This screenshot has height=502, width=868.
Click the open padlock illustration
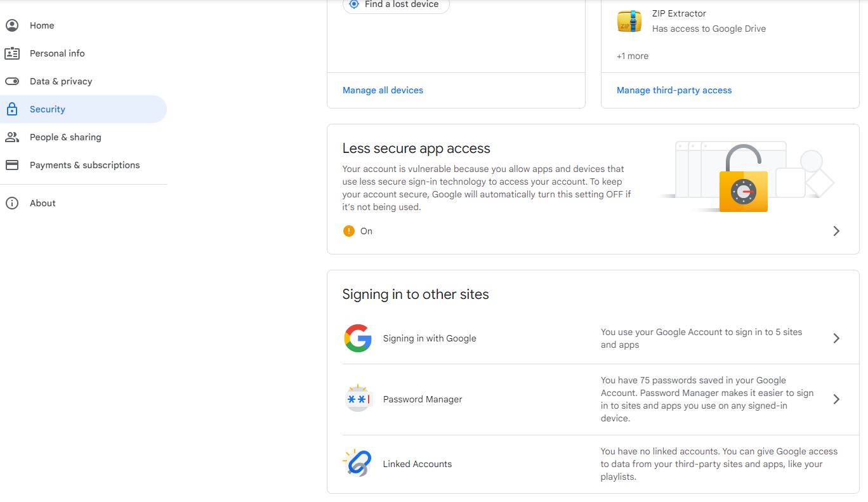coord(743,178)
